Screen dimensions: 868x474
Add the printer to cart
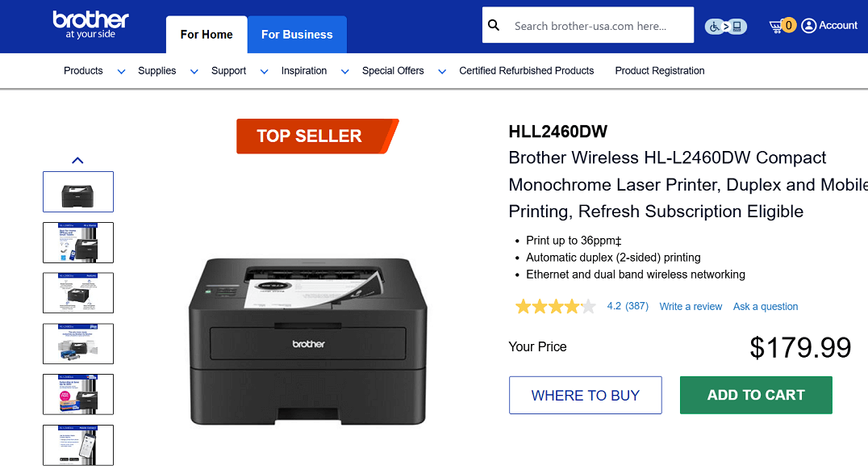(x=756, y=395)
